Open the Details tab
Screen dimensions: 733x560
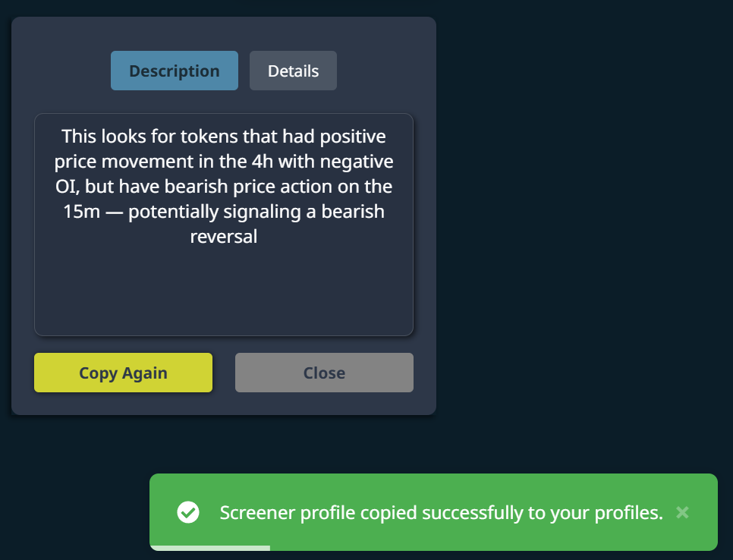pos(293,71)
